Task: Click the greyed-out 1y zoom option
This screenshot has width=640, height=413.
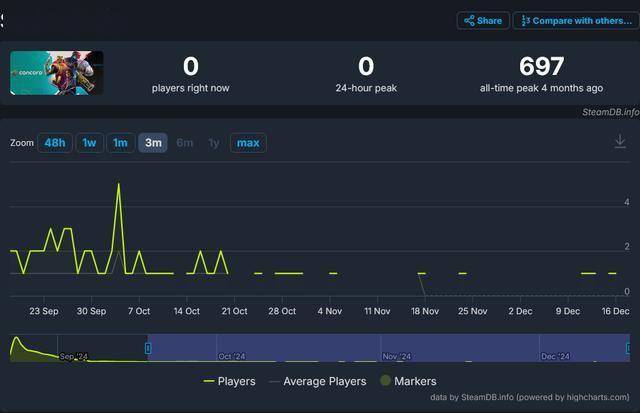Action: pyautogui.click(x=213, y=143)
